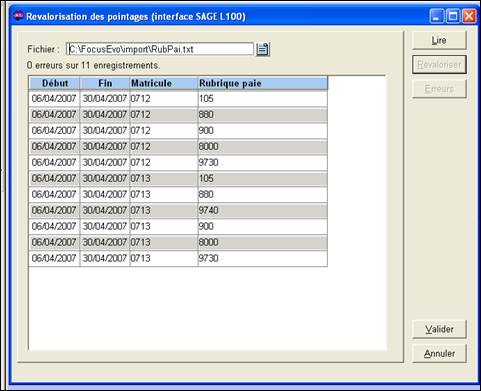Select rubrique 8000 cell for matricule 0712

click(263, 147)
